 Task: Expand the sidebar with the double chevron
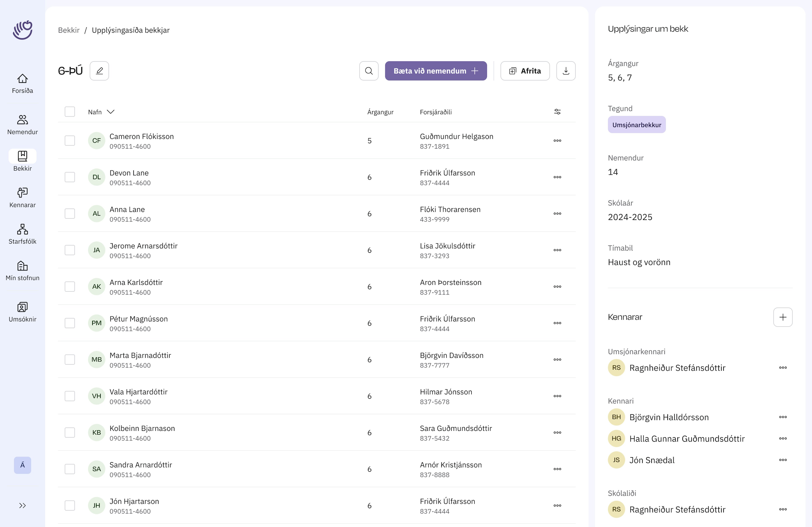point(22,505)
